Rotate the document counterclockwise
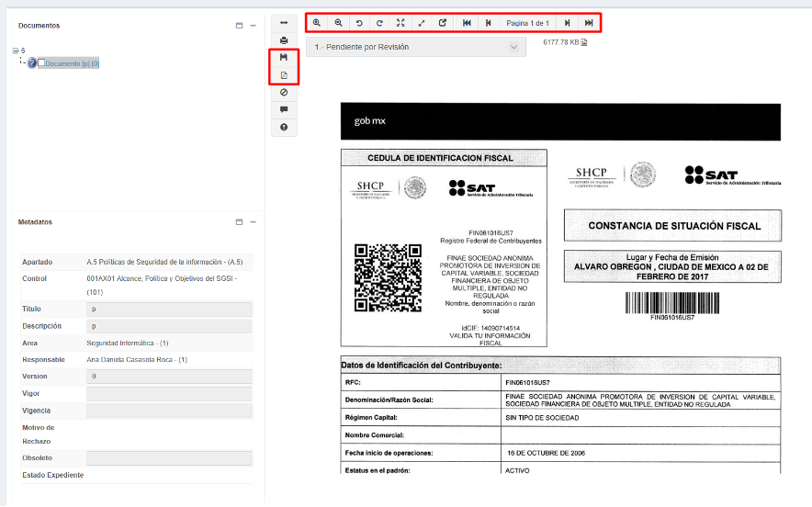Screen dimensions: 812x507 359,23
